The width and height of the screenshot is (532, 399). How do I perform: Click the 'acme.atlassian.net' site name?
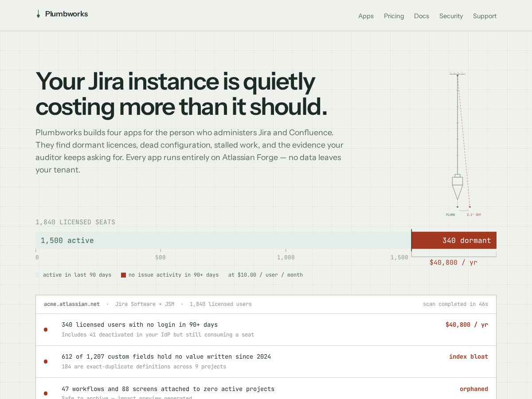72,304
